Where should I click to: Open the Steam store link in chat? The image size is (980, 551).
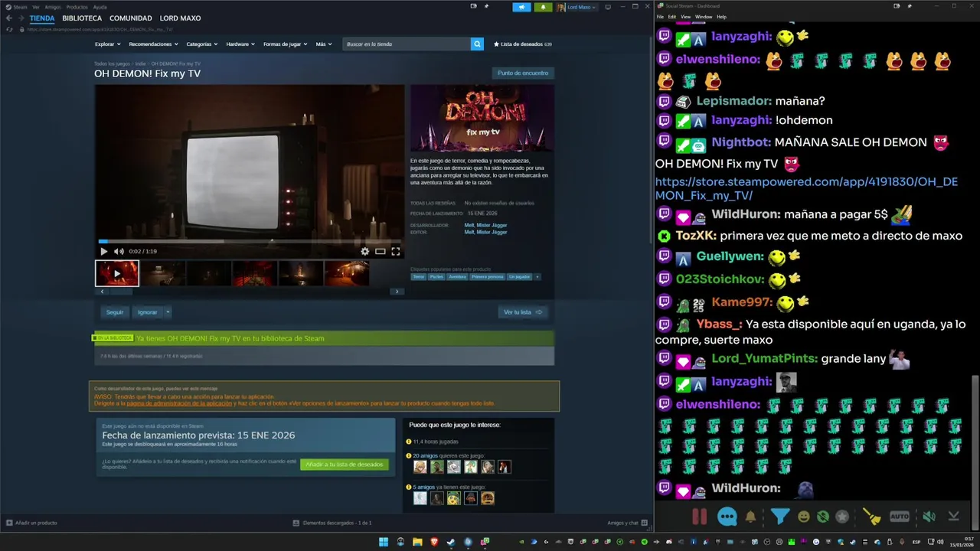(806, 188)
